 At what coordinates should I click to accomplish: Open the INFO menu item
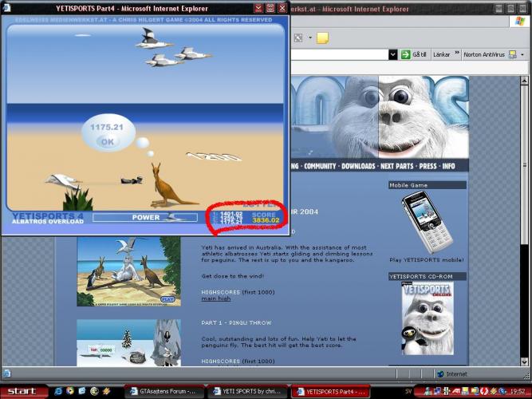448,166
